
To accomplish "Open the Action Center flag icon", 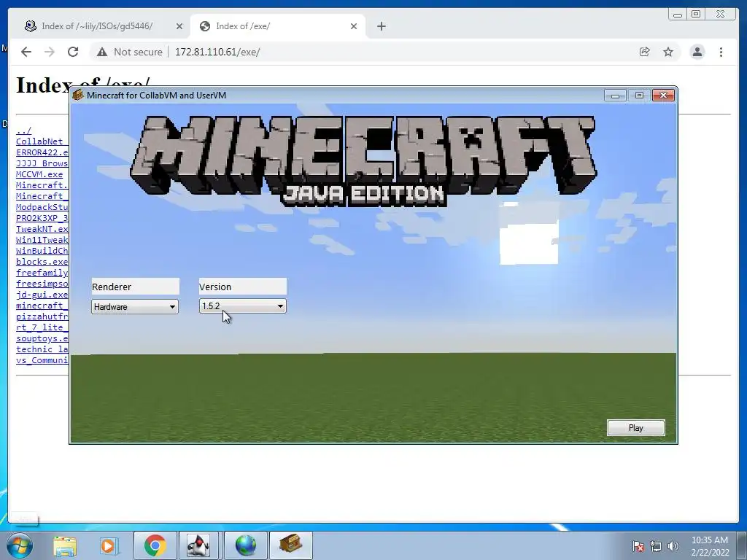I will click(x=638, y=546).
